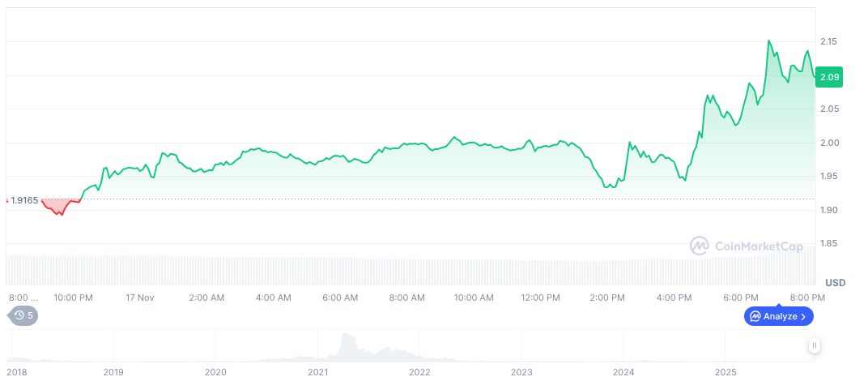Click the 2.15 price axis label
The height and width of the screenshot is (381, 868).
pyautogui.click(x=828, y=41)
